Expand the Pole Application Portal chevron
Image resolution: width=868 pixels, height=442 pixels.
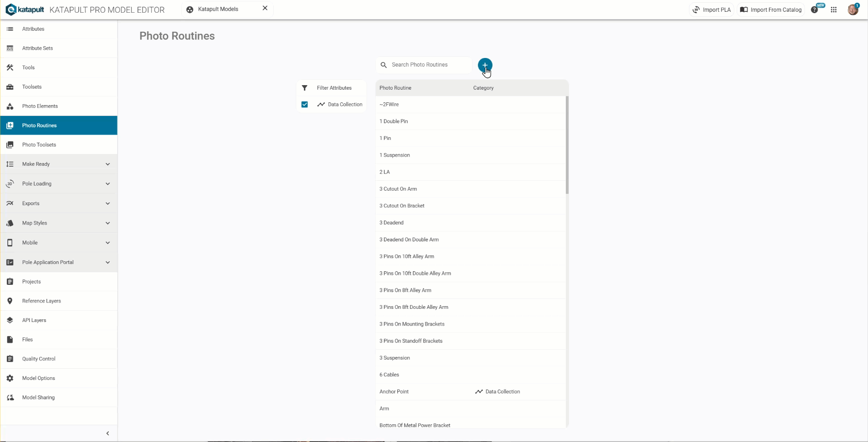coord(108,263)
